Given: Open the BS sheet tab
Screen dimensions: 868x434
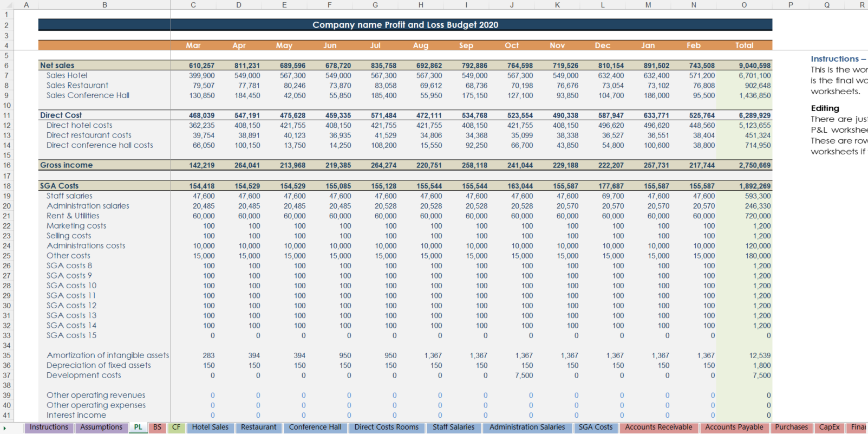Looking at the screenshot, I should 157,427.
